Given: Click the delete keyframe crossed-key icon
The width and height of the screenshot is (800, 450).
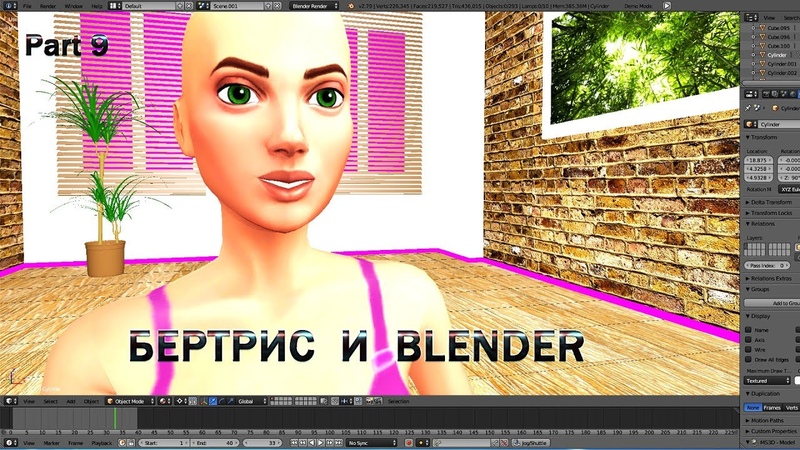Looking at the screenshot, I should (x=504, y=443).
